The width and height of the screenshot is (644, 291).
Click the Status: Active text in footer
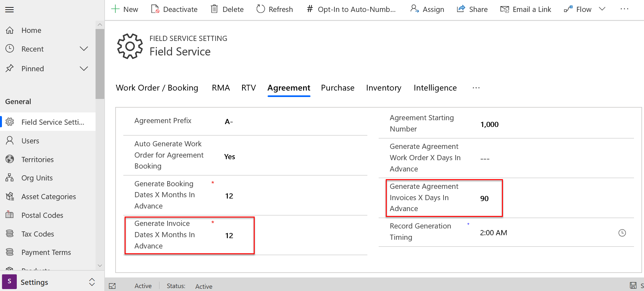point(189,286)
